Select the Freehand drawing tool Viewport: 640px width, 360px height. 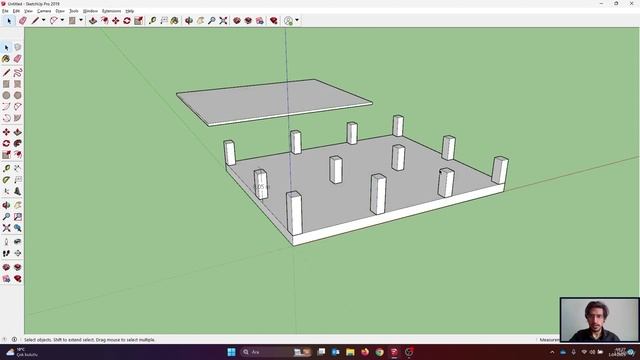pos(18,73)
